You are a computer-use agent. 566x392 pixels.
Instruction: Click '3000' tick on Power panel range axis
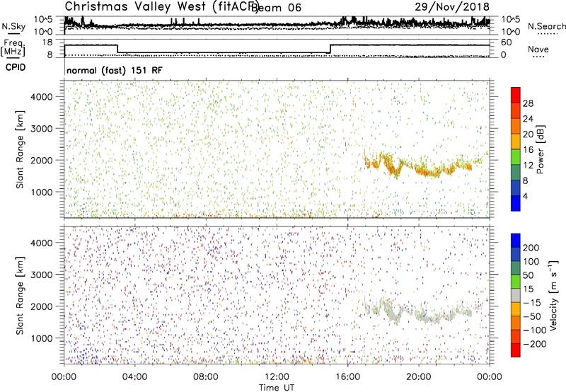(x=42, y=129)
